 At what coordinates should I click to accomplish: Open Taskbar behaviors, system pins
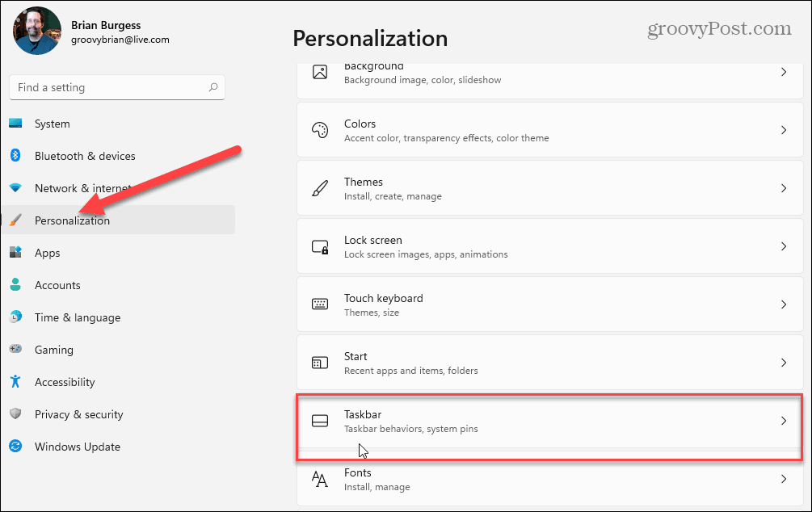(550, 421)
